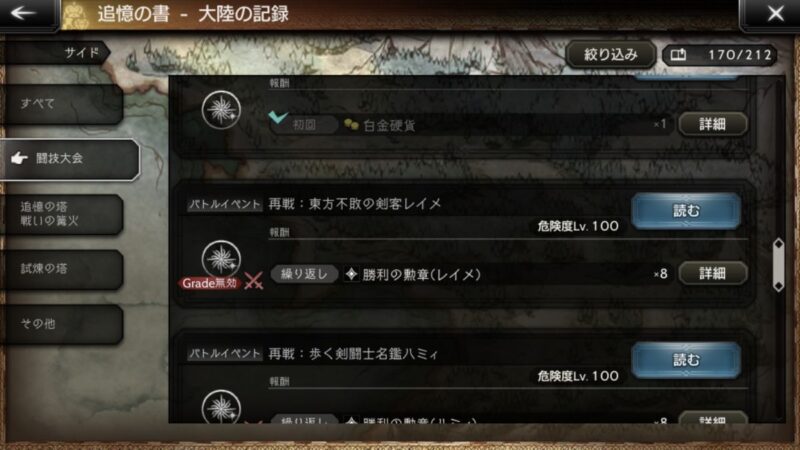Tap the 勝利の勲章(レイメ) medal icon
This screenshot has width=800, height=450.
click(x=351, y=274)
